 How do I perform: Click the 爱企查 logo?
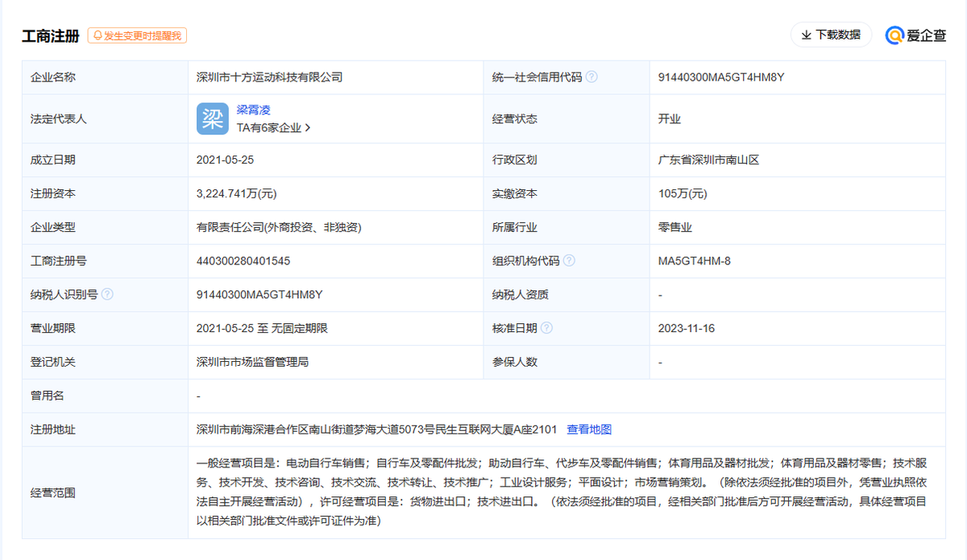click(916, 35)
